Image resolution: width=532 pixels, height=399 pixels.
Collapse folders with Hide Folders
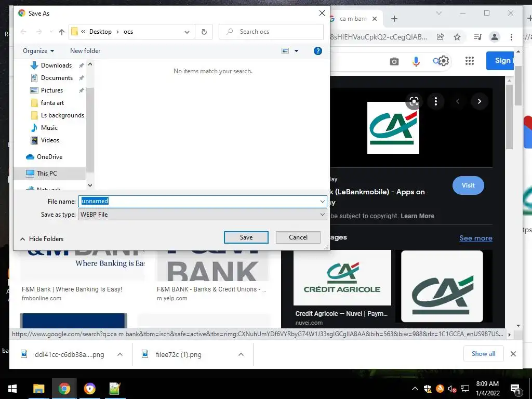(42, 239)
